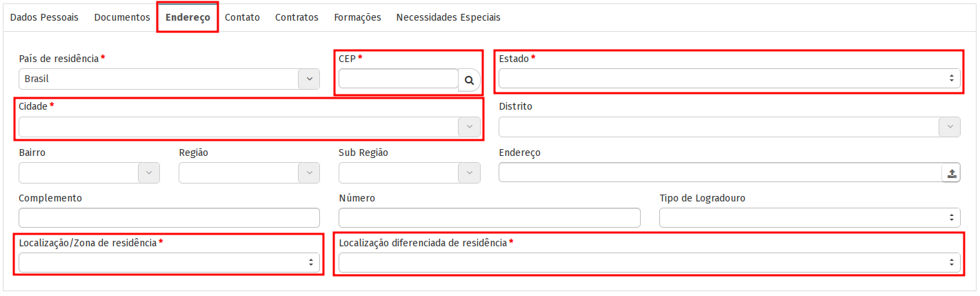Viewport: 980px width, 296px height.
Task: Open the Documentos tab
Action: [x=122, y=17]
